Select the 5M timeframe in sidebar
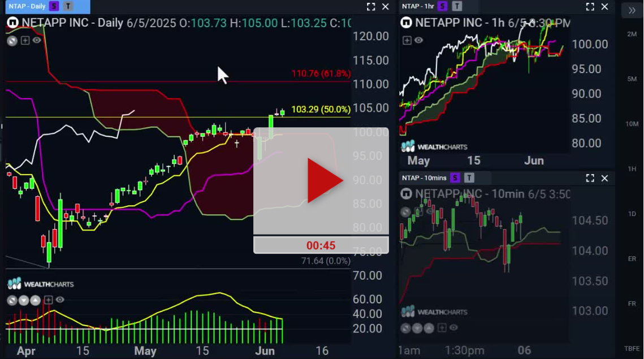This screenshot has width=644, height=359. coord(632,79)
